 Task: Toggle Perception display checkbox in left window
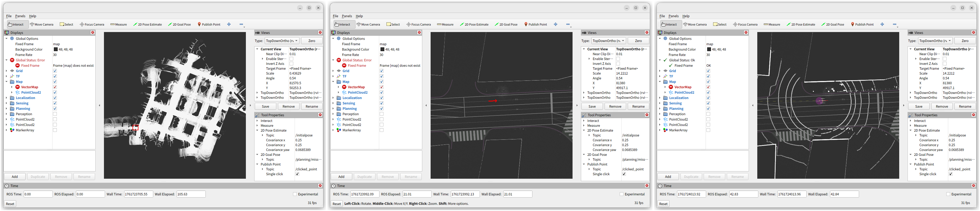pyautogui.click(x=55, y=114)
